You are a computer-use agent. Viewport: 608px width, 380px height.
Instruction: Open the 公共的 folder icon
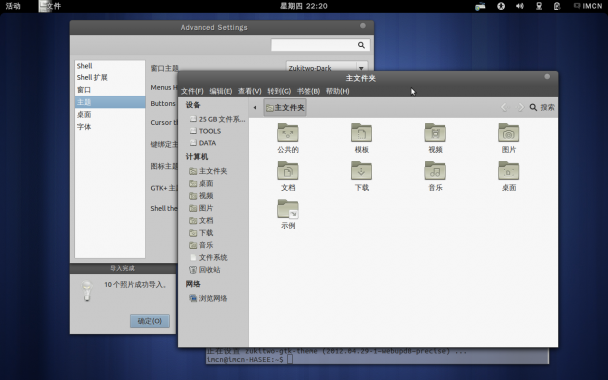(288, 133)
